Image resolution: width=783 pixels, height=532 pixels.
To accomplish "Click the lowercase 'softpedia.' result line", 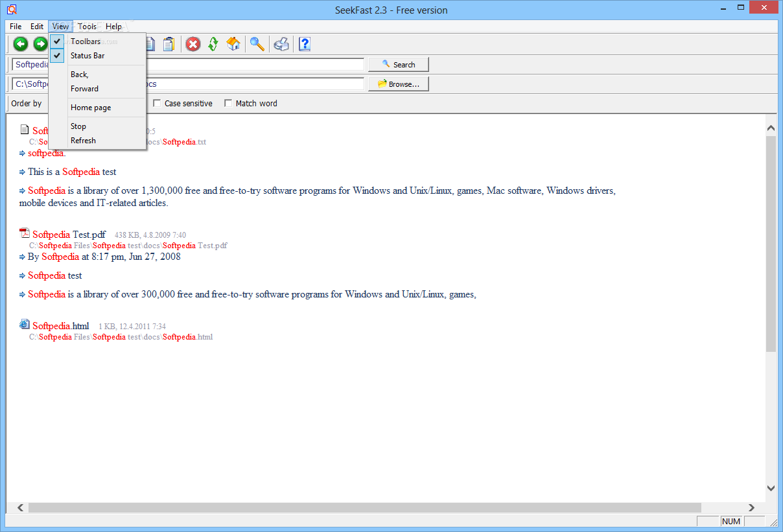I will coord(47,153).
